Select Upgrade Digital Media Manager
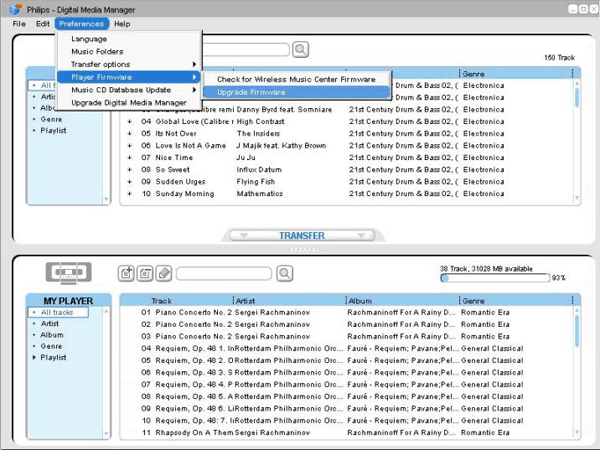The width and height of the screenshot is (600, 450). coord(129,103)
